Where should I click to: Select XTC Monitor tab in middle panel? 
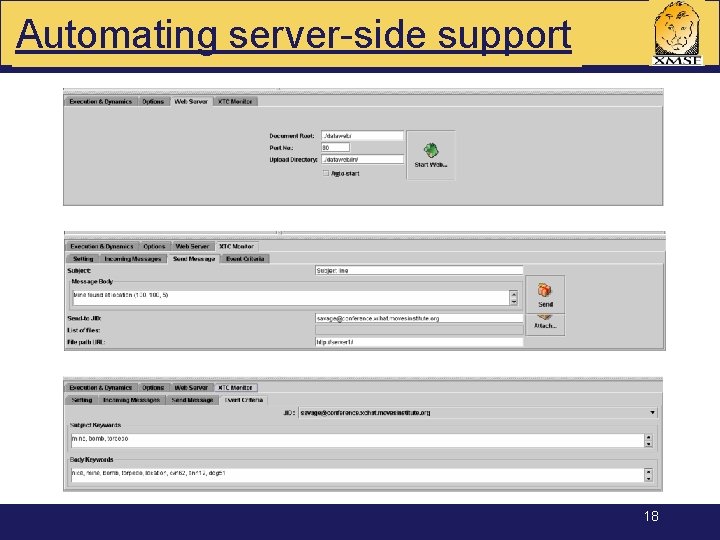[x=236, y=246]
